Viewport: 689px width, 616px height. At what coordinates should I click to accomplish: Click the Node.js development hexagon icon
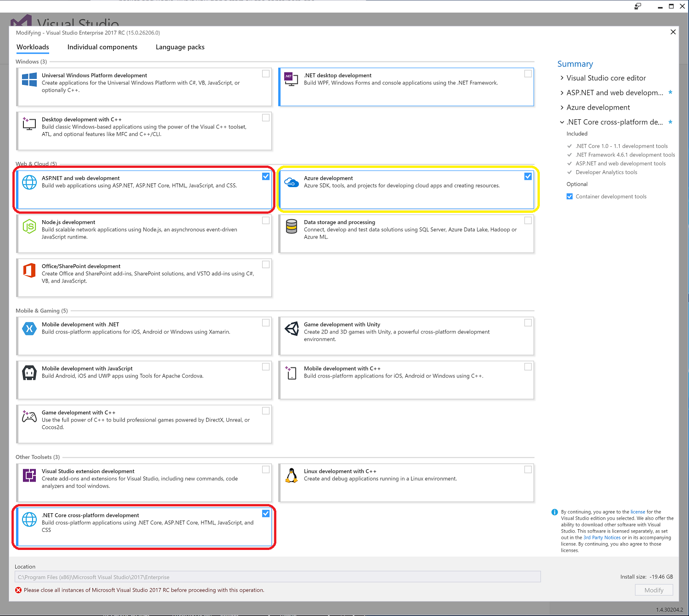pos(29,226)
